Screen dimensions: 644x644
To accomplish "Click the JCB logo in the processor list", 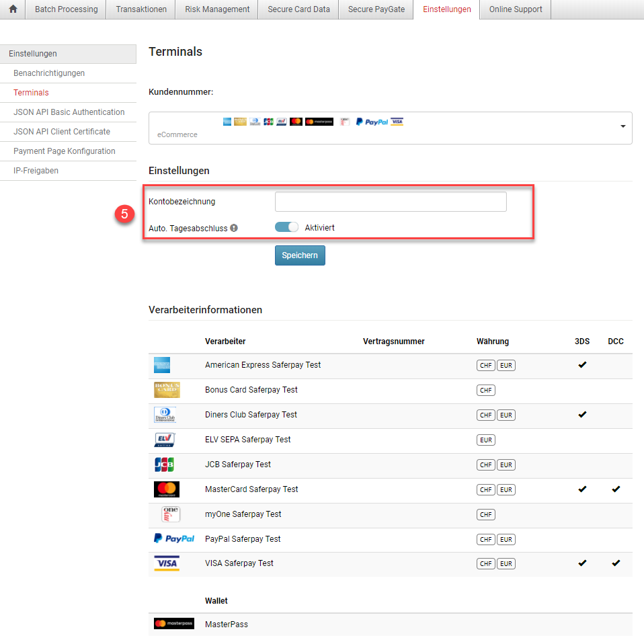I will tap(165, 465).
